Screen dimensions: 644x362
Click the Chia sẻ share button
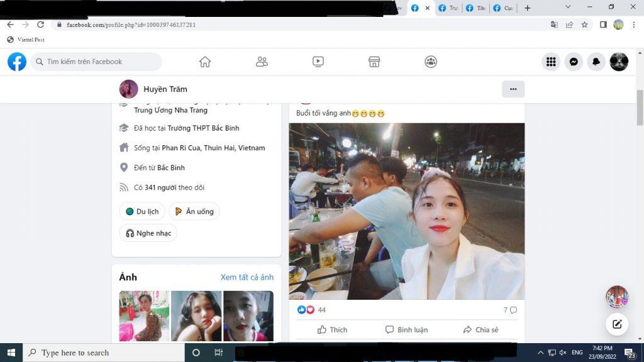(480, 330)
